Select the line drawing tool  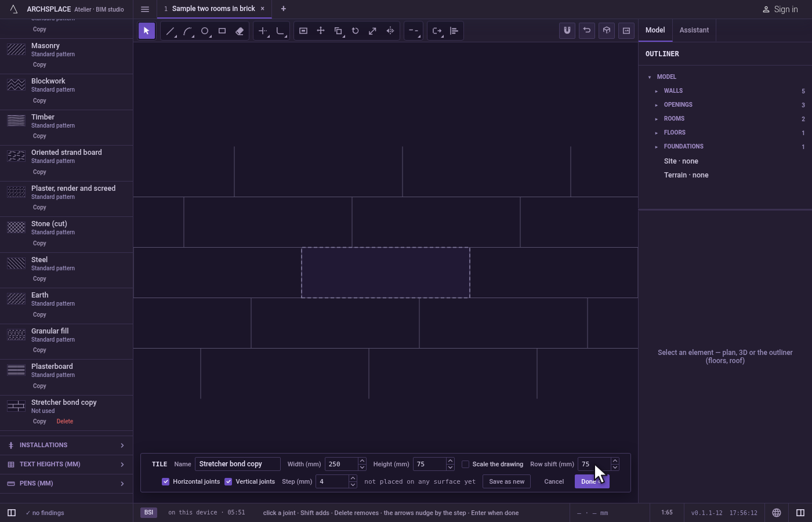tap(170, 31)
